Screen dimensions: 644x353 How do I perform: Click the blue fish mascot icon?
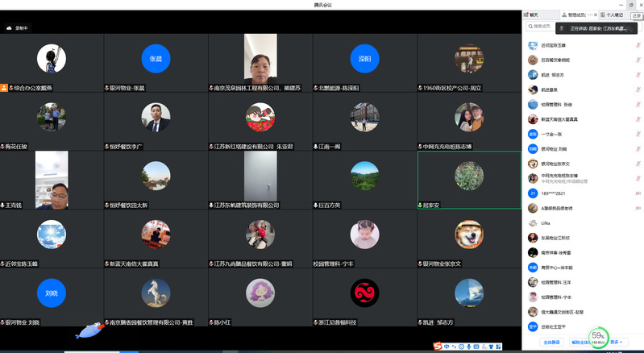point(89,331)
